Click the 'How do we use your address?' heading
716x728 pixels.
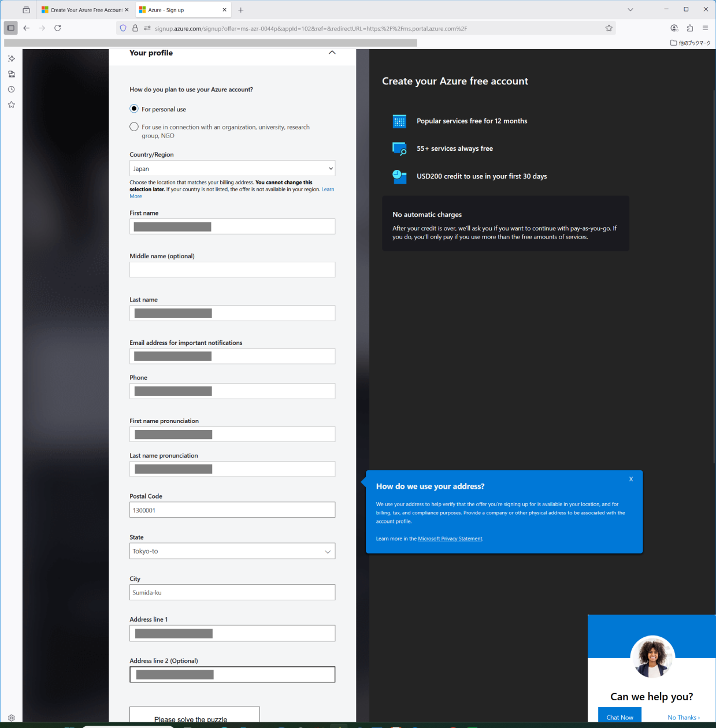coord(430,486)
